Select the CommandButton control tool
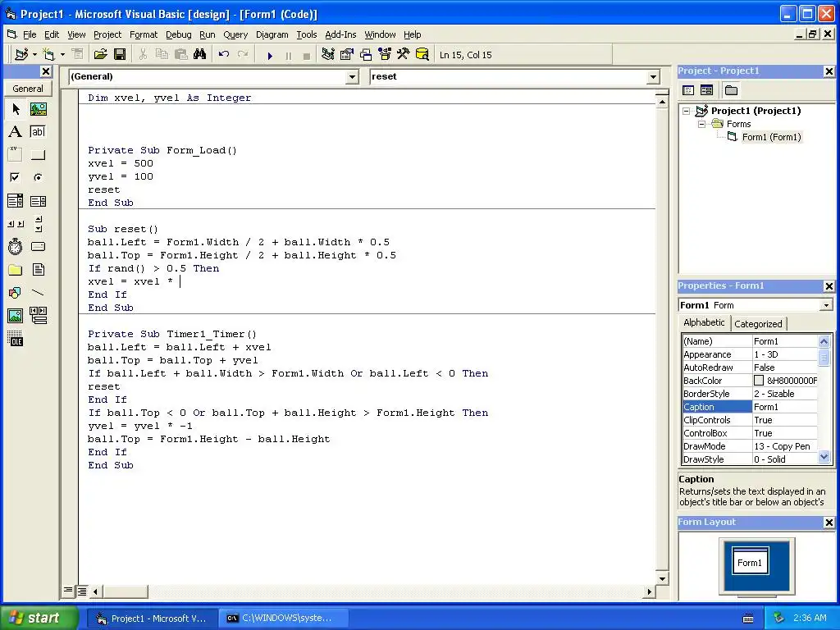Screen dimensions: 840x630 (x=38, y=155)
